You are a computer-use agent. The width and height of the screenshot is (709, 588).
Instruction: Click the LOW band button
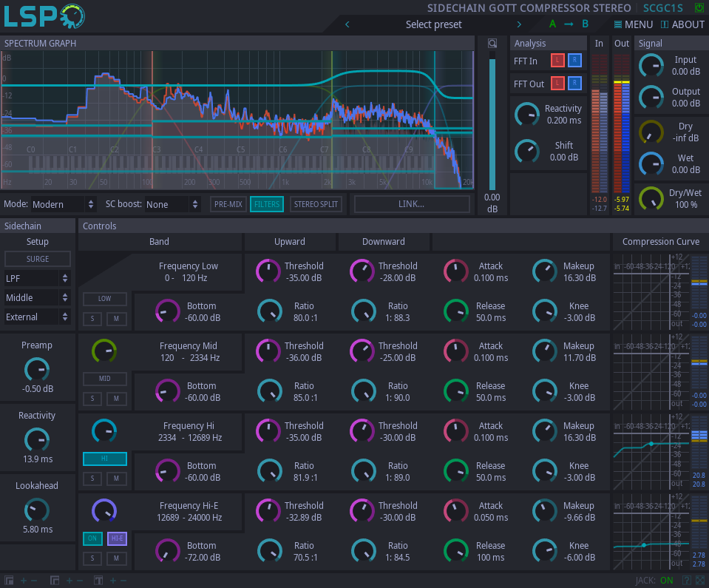click(x=104, y=299)
